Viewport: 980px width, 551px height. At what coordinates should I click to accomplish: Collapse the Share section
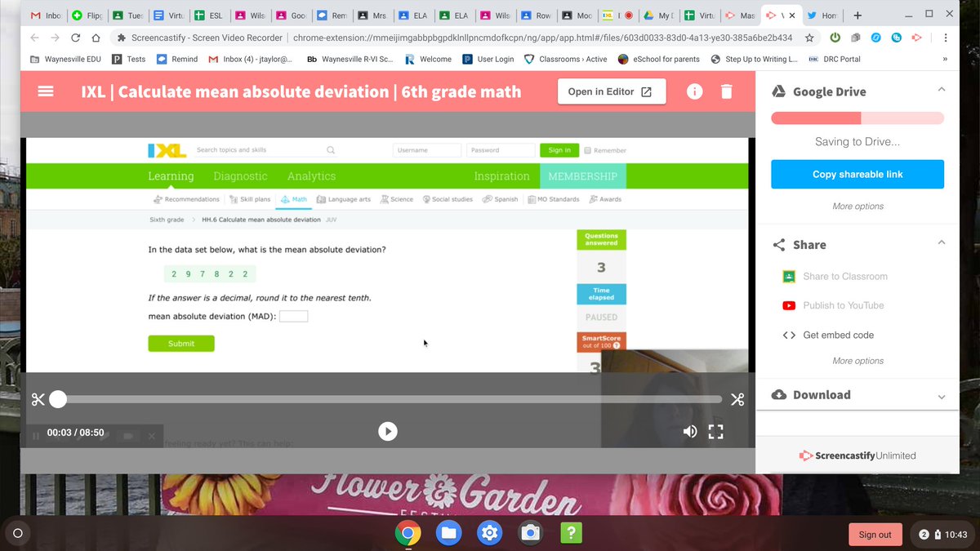pos(942,242)
